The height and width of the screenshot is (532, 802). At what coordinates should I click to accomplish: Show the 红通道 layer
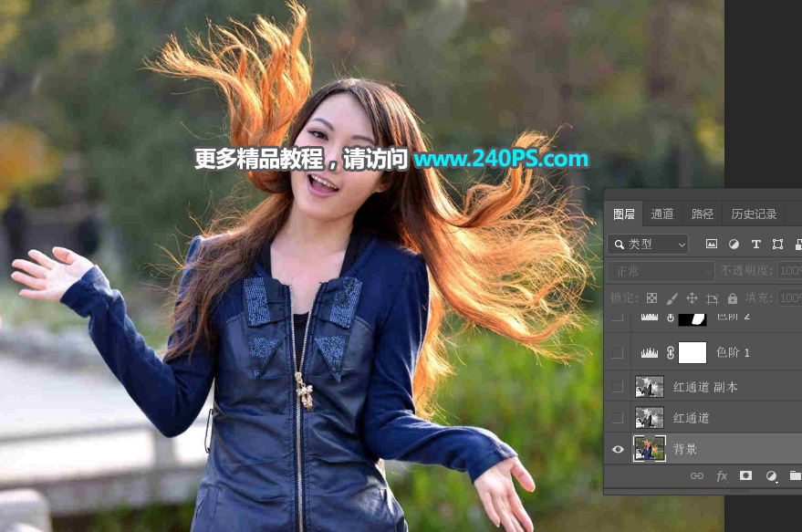(618, 418)
